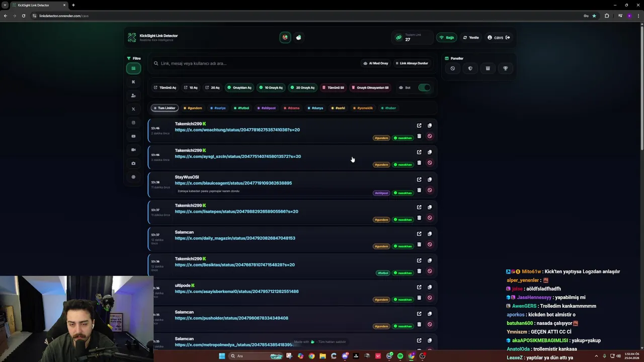This screenshot has height=362, width=644.
Task: Filter links by Instagram icon
Action: (x=133, y=123)
